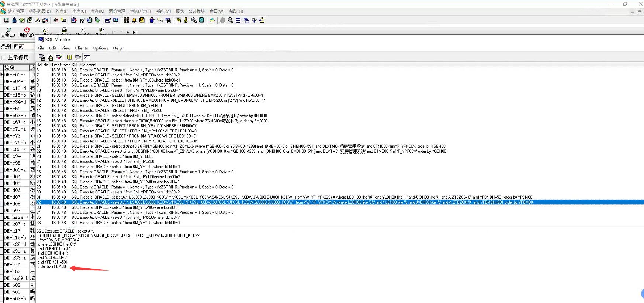Click the 编码 column header
The height and width of the screenshot is (303, 644).
tap(16, 68)
